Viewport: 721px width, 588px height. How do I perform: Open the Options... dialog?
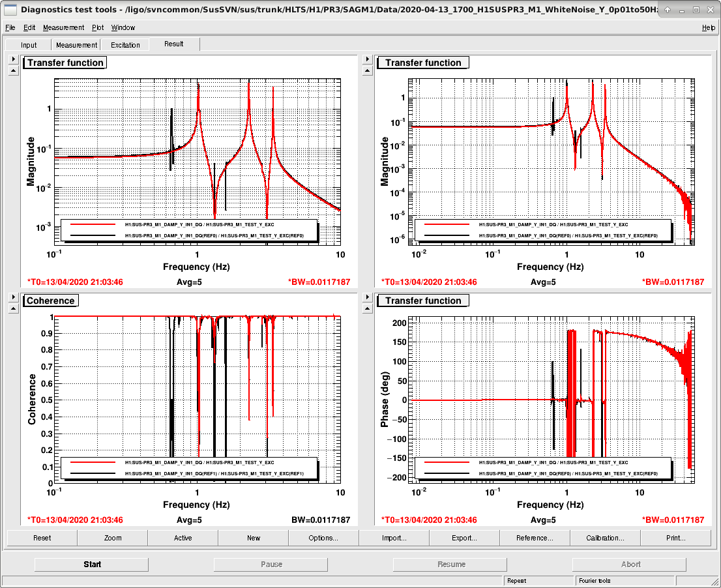point(323,538)
